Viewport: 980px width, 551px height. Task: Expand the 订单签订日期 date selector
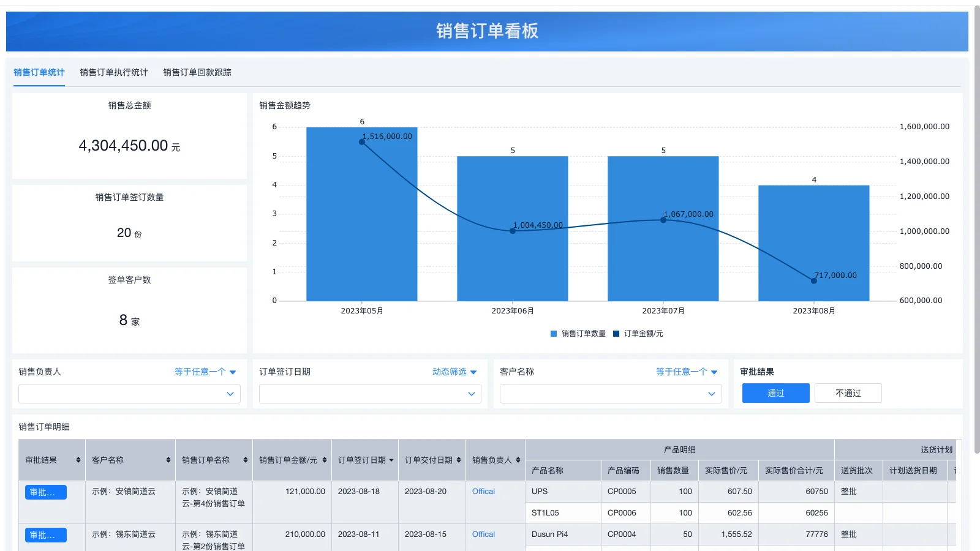click(x=370, y=394)
